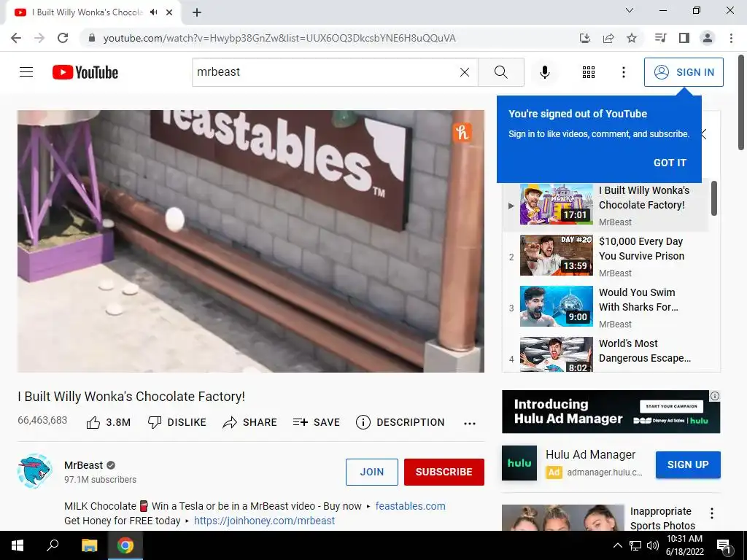This screenshot has width=747, height=560.
Task: Clear the mrbeast search text
Action: pyautogui.click(x=465, y=72)
